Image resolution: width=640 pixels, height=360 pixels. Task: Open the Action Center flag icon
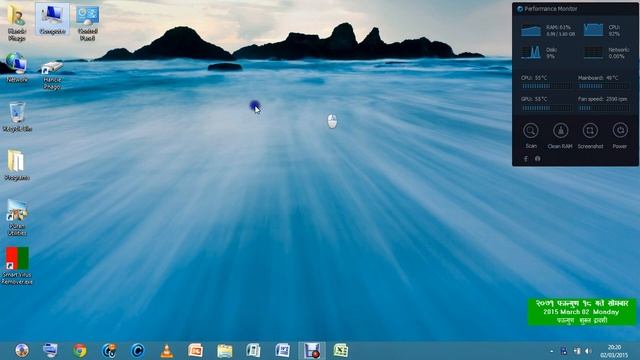click(564, 351)
